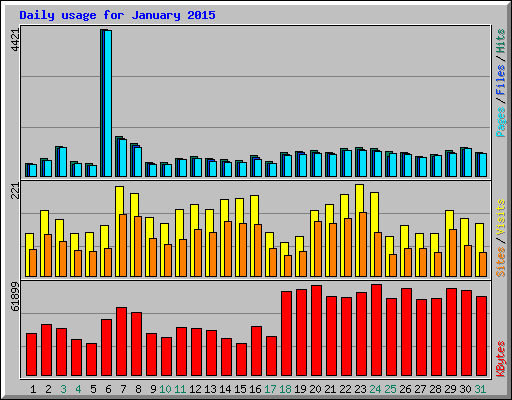The height and width of the screenshot is (400, 512).
Task: Click the 221 y-axis value label
Action: (15, 191)
